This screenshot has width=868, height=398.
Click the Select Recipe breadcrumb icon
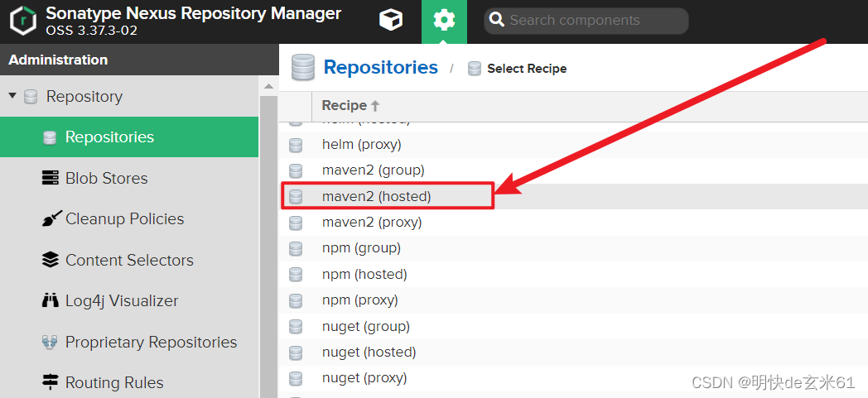(x=475, y=69)
